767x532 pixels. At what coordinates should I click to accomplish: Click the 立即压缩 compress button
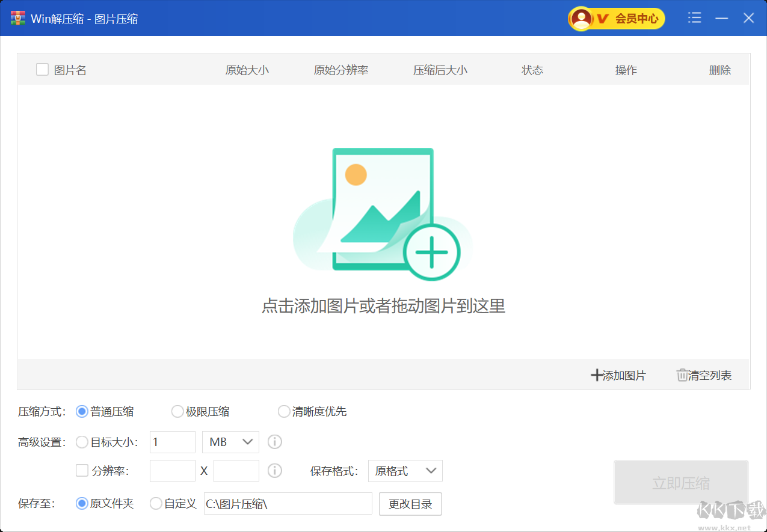click(x=680, y=482)
